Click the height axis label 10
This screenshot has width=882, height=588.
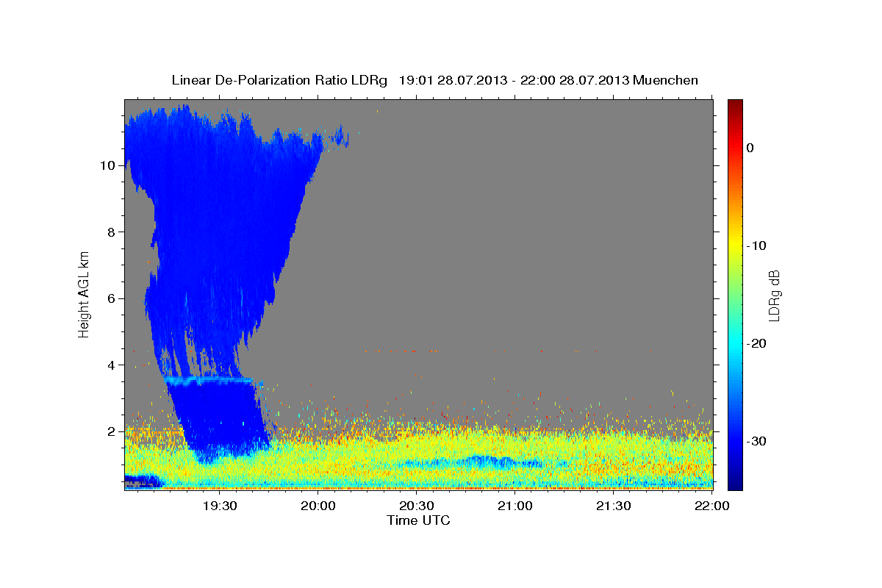(x=109, y=165)
